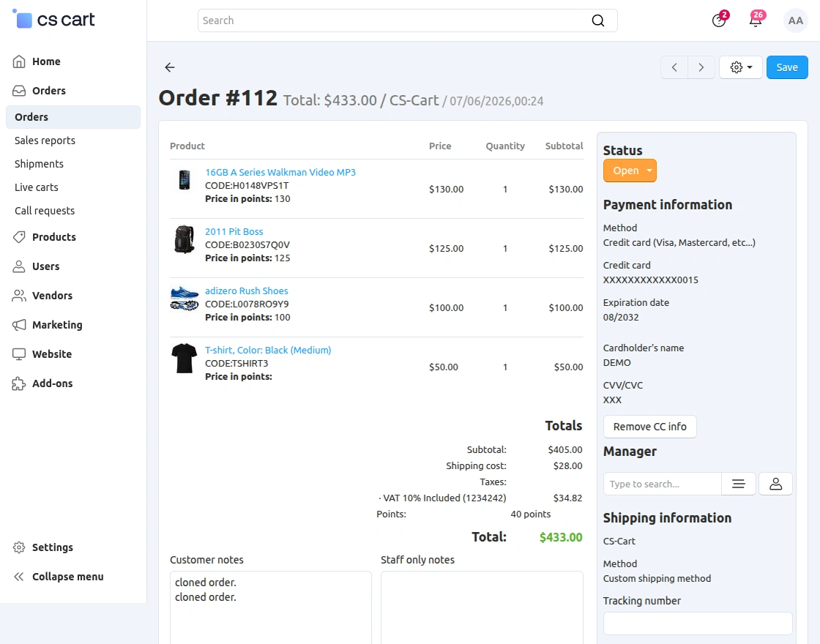Expand the Orders section in sidebar
The height and width of the screenshot is (644, 820).
click(48, 91)
